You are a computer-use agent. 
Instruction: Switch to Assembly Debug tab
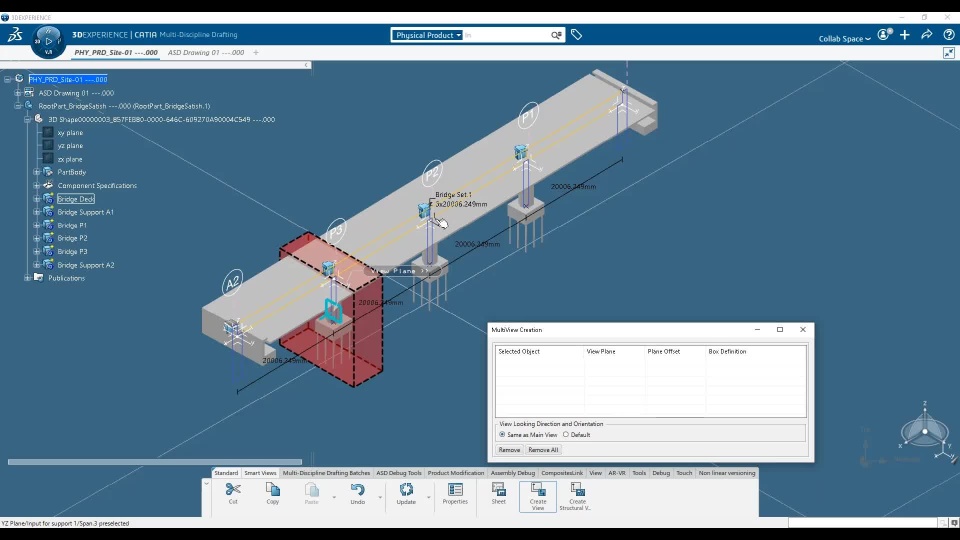click(x=512, y=473)
